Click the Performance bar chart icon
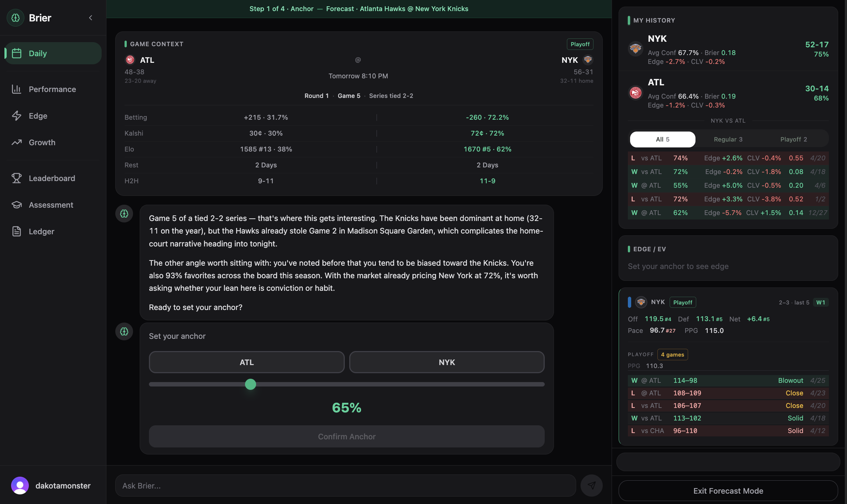 pos(17,89)
